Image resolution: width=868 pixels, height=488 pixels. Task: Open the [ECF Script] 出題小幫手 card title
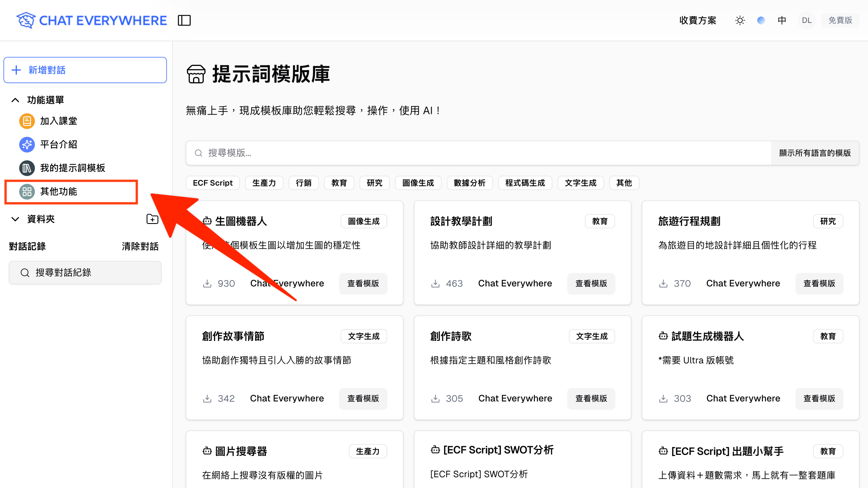point(727,451)
